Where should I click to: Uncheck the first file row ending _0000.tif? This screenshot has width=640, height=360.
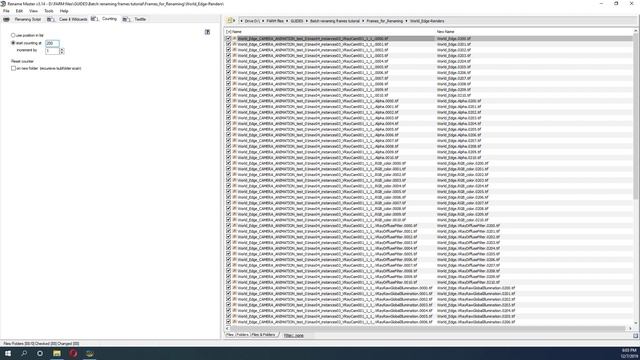tap(229, 38)
